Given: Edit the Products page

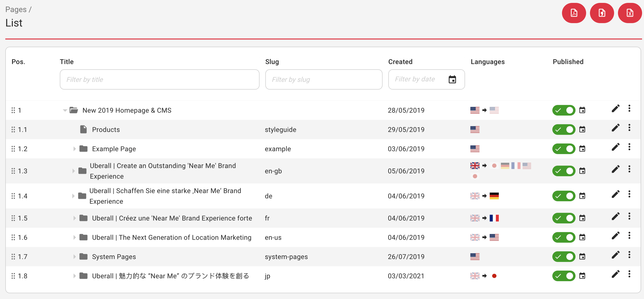Looking at the screenshot, I should tap(616, 128).
